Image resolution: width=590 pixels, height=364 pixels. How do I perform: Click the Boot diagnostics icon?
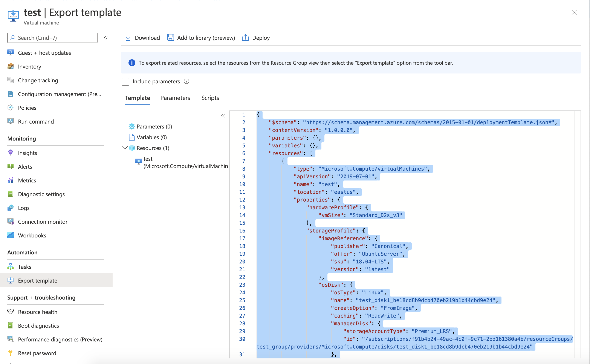point(11,326)
